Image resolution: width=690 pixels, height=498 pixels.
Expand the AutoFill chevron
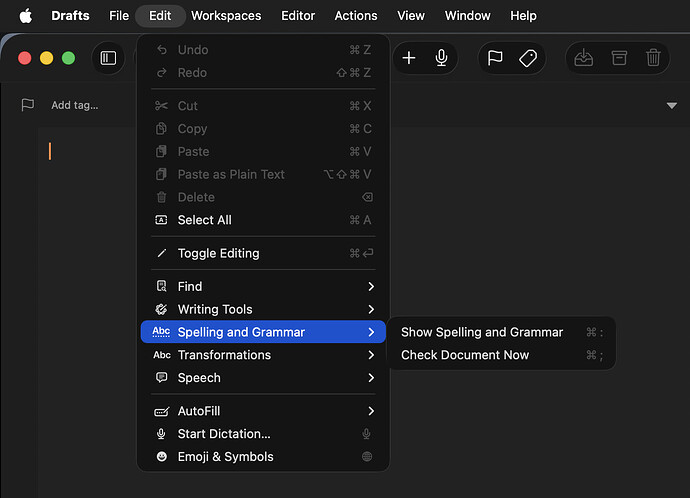(x=371, y=411)
